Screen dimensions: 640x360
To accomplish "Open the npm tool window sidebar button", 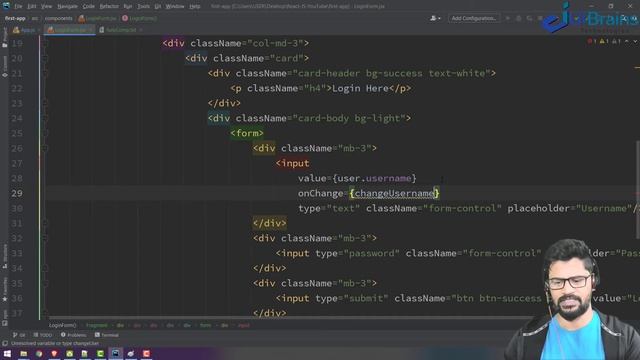I will click(4, 318).
